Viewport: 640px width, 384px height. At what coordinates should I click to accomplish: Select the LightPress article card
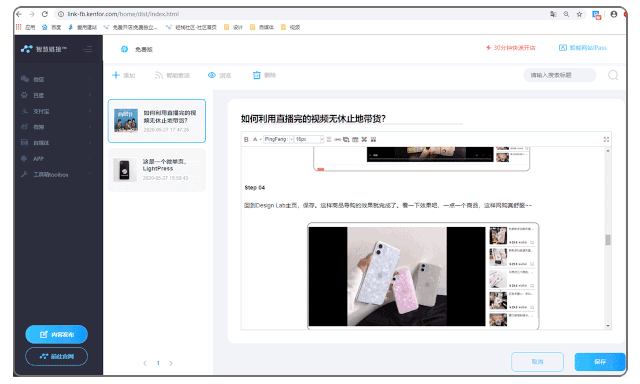pyautogui.click(x=157, y=170)
